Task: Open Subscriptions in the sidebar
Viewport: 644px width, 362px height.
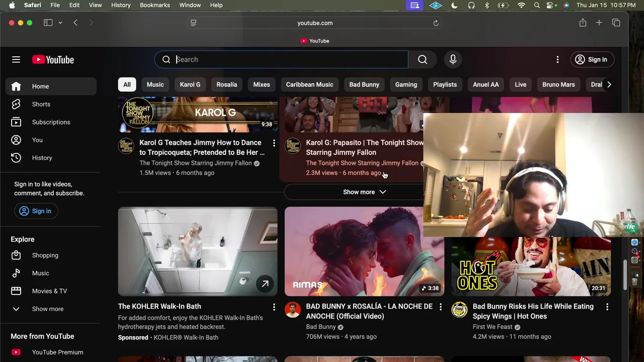Action: tap(51, 122)
